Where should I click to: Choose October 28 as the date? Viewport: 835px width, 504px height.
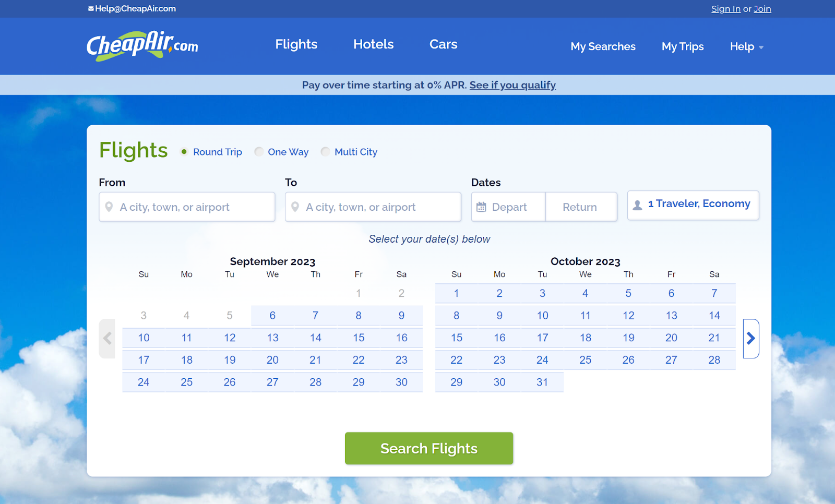pyautogui.click(x=714, y=360)
